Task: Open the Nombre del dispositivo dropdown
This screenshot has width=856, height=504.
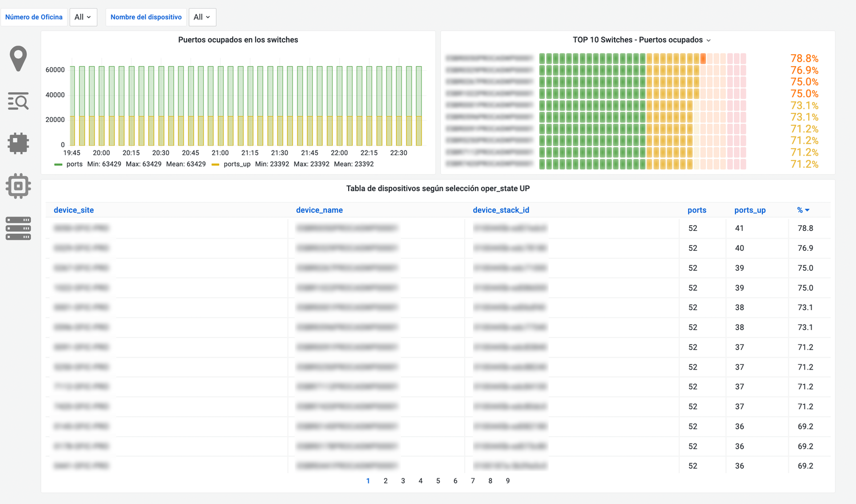Action: (x=202, y=17)
